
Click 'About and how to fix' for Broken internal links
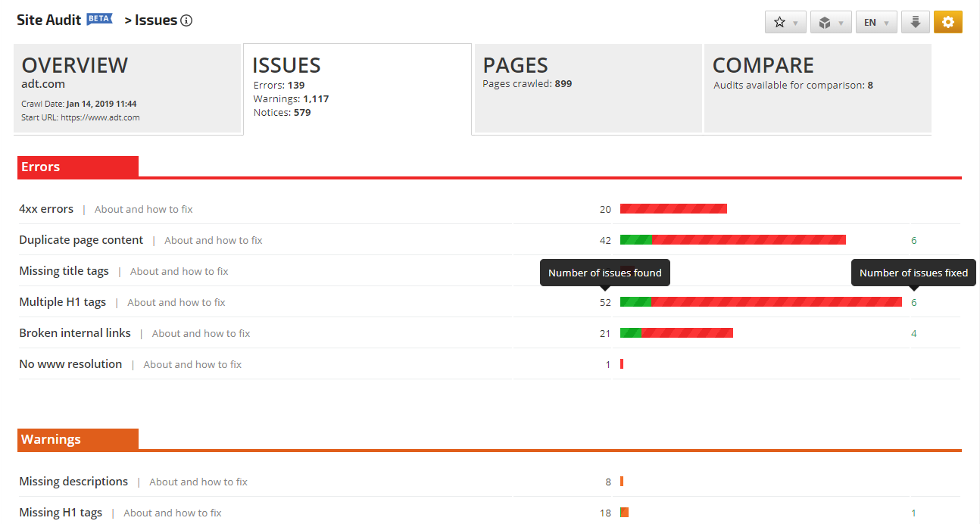point(201,334)
